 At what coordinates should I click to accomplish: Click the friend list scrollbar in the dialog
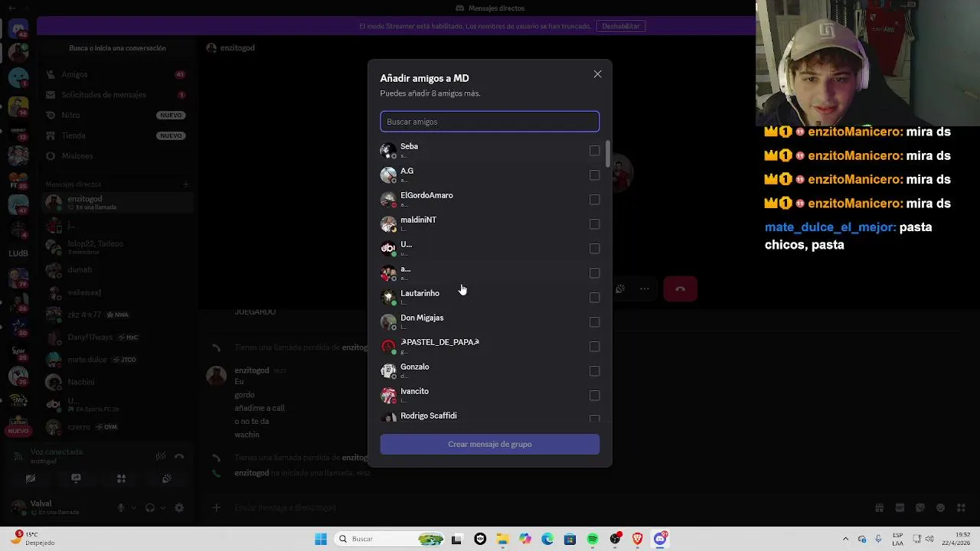click(608, 155)
